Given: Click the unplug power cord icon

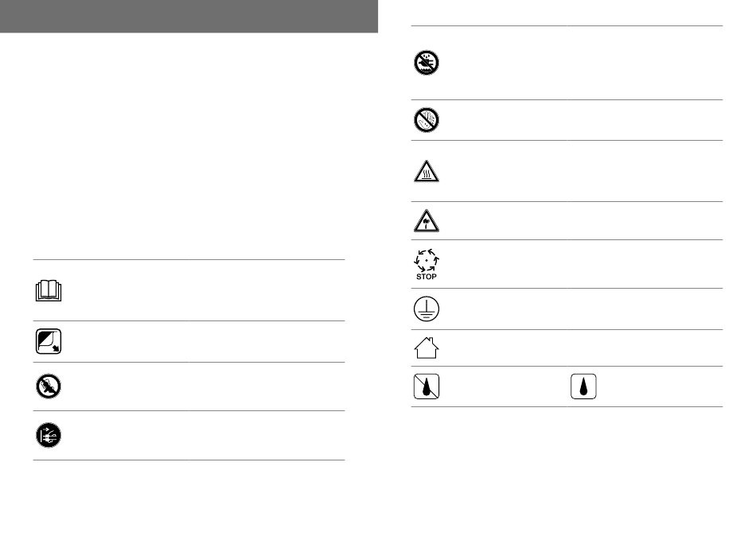Looking at the screenshot, I should [x=48, y=435].
